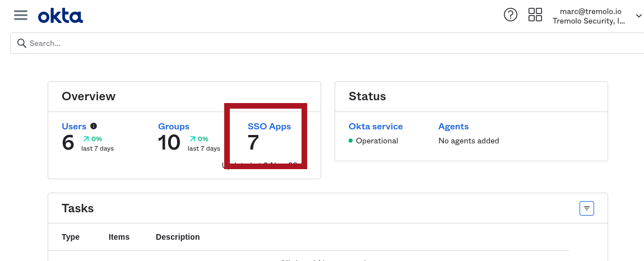Open the Users link in Overview
The height and width of the screenshot is (261, 644).
tap(74, 126)
